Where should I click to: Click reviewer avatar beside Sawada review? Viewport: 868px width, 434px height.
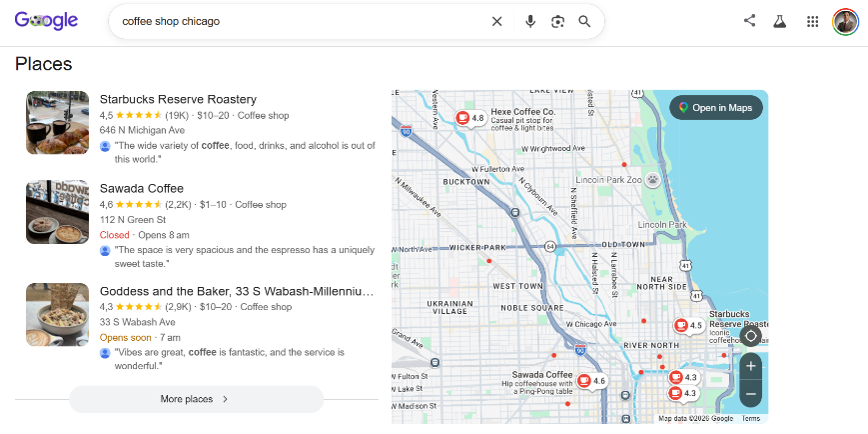coord(105,251)
